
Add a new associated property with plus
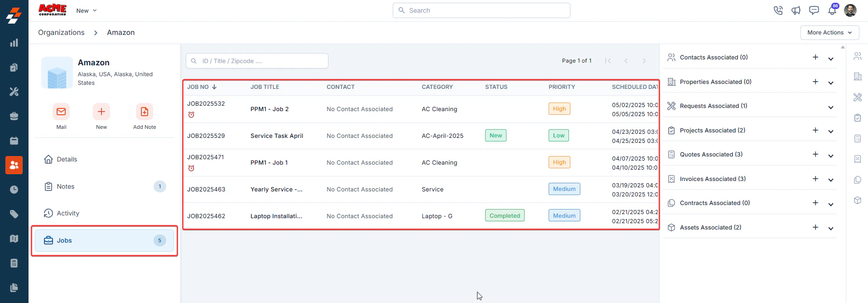815,82
